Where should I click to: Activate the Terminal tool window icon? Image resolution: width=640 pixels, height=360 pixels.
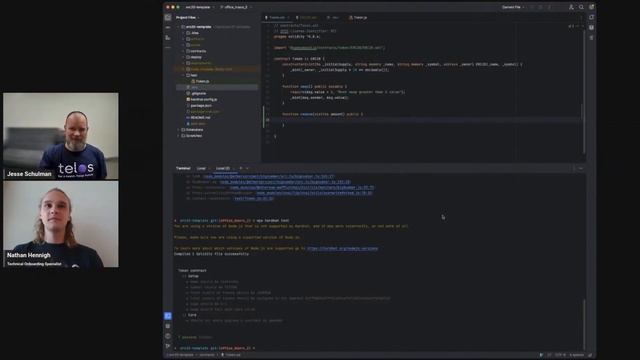[x=168, y=316]
